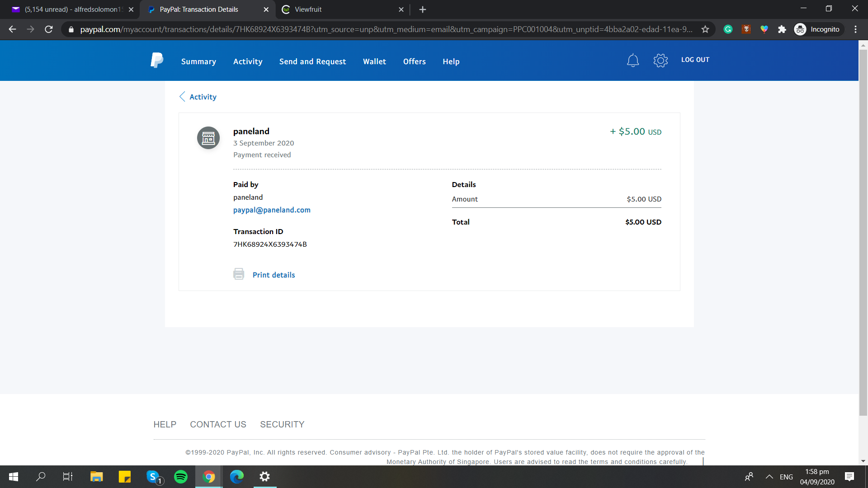Log out of PayPal
868x488 pixels.
coord(695,60)
